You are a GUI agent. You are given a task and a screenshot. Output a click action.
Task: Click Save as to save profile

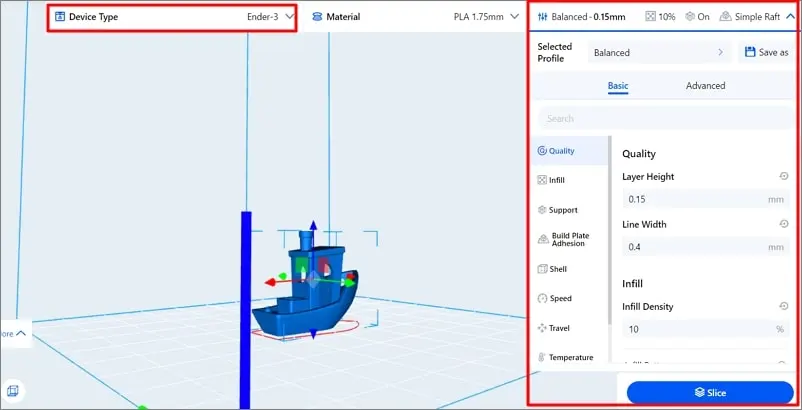click(x=765, y=52)
